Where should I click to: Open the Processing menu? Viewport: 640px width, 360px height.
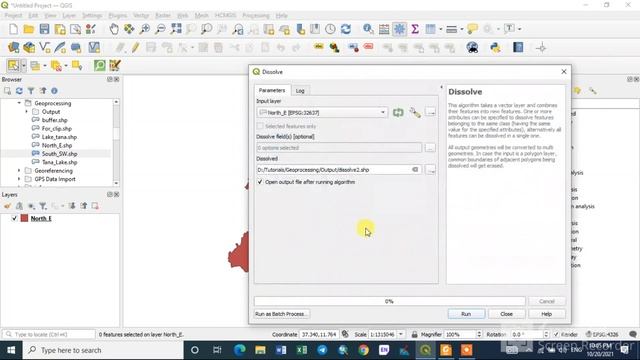coord(256,16)
